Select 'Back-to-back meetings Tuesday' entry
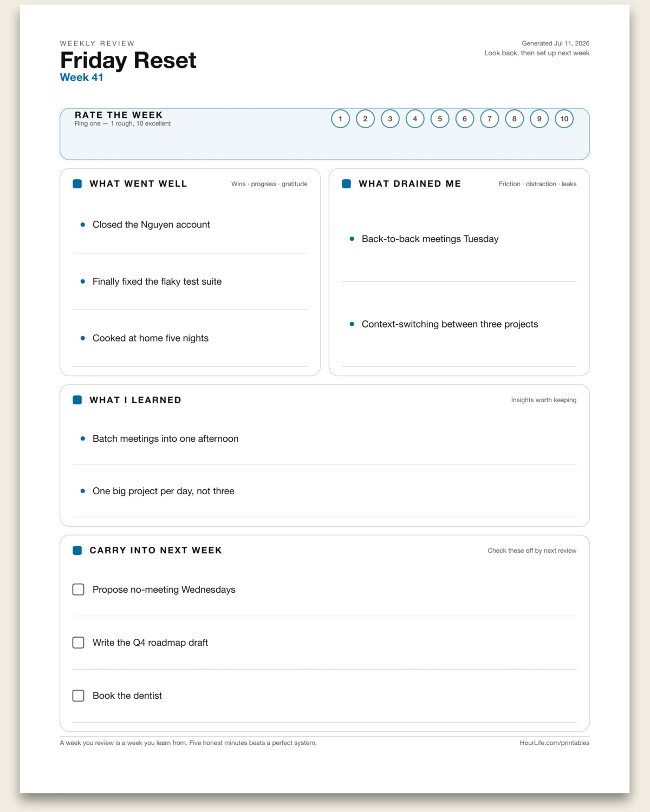This screenshot has width=650, height=812. [x=430, y=239]
